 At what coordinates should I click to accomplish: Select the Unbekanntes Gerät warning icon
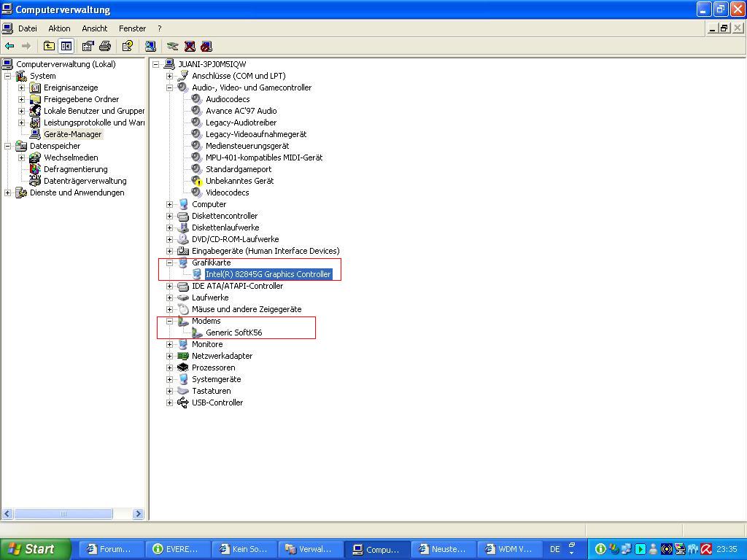[197, 181]
